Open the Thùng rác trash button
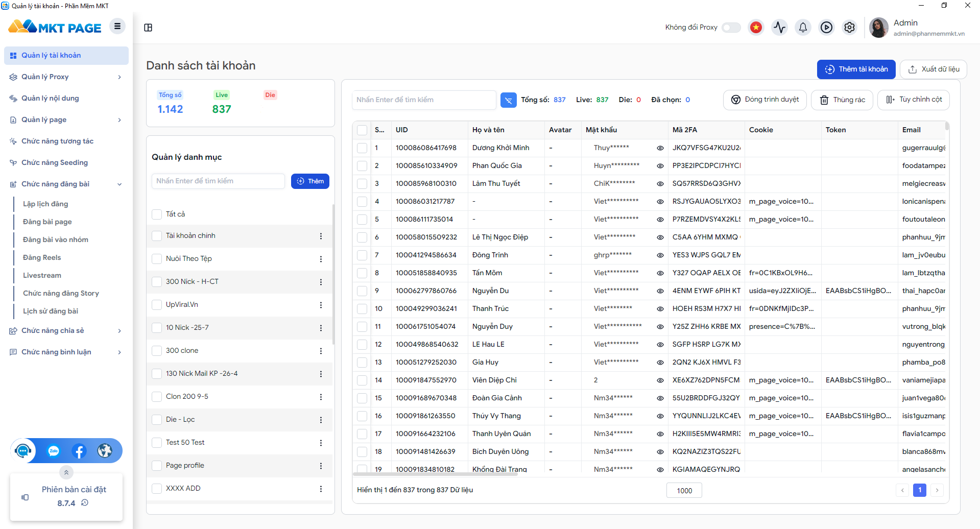The width and height of the screenshot is (980, 529). point(842,100)
